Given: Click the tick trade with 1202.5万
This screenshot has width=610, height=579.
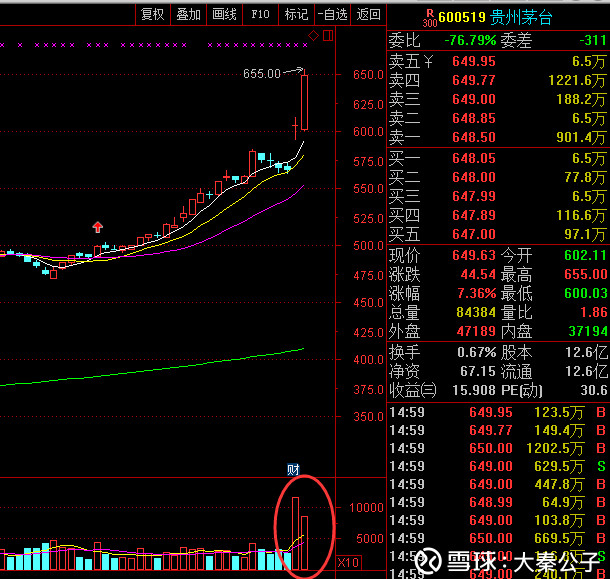Looking at the screenshot, I should click(x=498, y=448).
